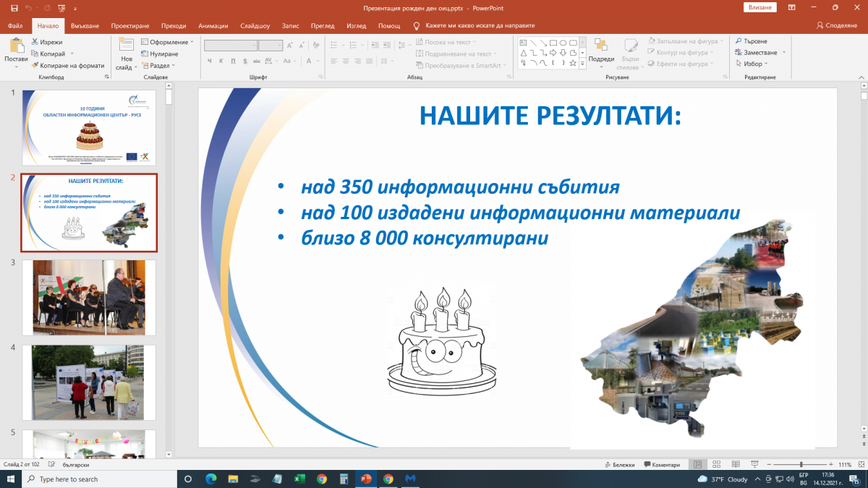Click the 111% zoom level button
This screenshot has height=488, width=868.
pos(843,465)
